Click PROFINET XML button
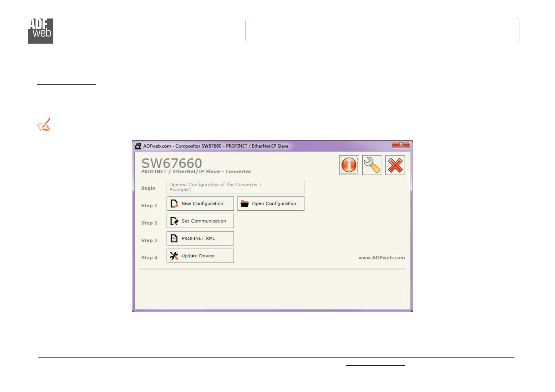Image resolution: width=555 pixels, height=392 pixels. pos(200,238)
